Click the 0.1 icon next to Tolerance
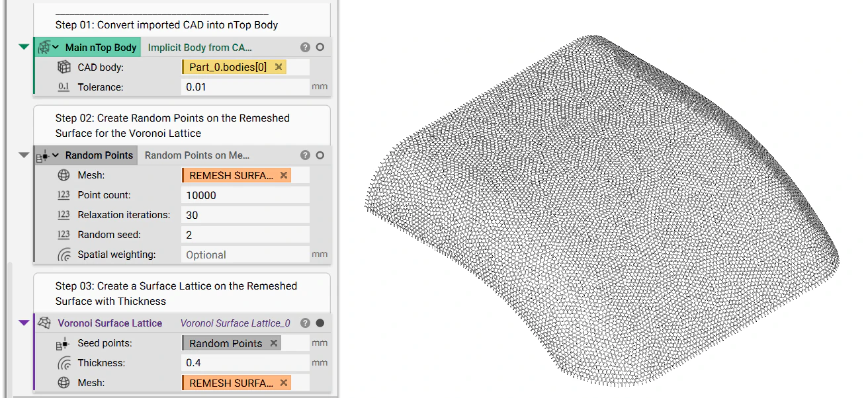Image resolution: width=868 pixels, height=398 pixels. (64, 86)
